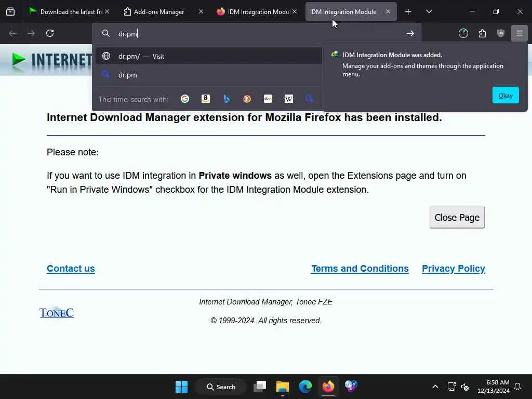Image resolution: width=532 pixels, height=399 pixels.
Task: Open a new tab with plus icon
Action: pos(408,12)
